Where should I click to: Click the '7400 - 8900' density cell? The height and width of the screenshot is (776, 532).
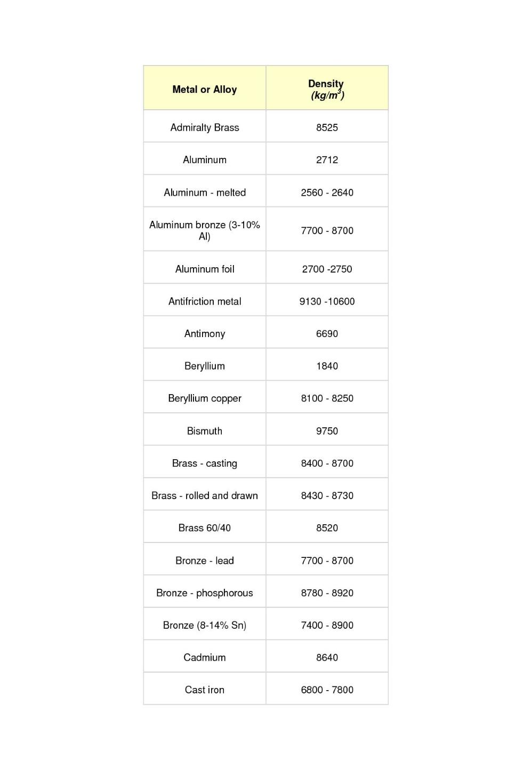pos(327,625)
